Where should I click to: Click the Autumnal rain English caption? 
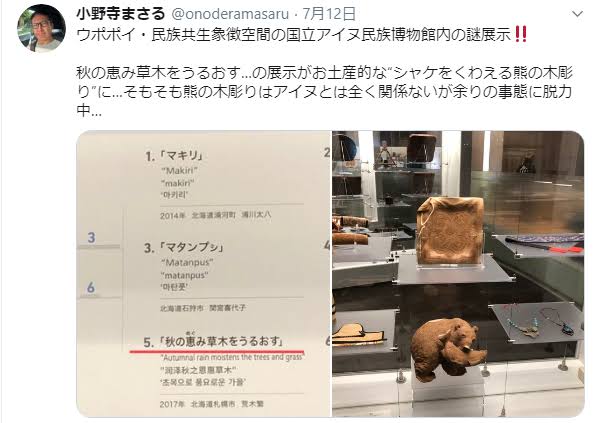tap(232, 357)
